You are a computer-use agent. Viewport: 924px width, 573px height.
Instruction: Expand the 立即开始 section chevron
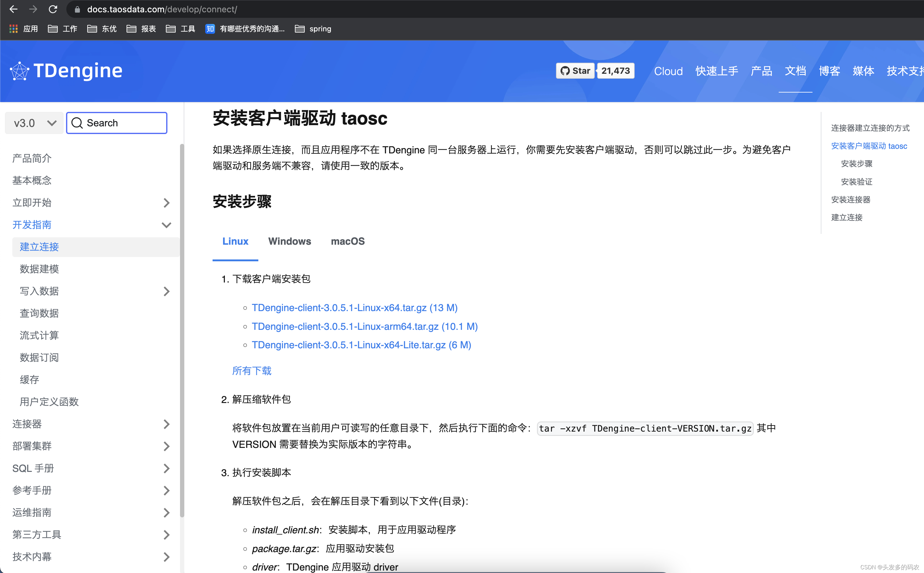tap(166, 203)
